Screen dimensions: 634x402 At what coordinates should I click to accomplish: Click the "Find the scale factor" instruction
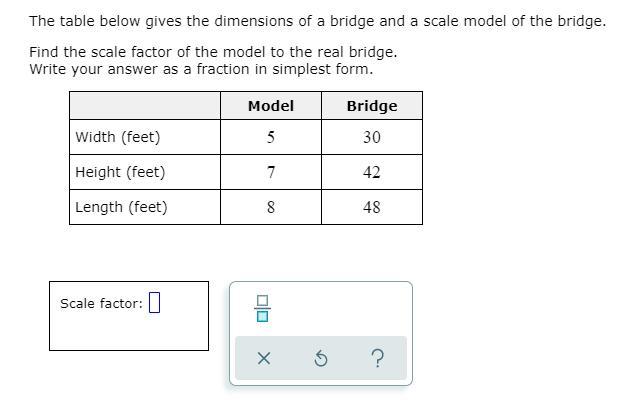213,52
